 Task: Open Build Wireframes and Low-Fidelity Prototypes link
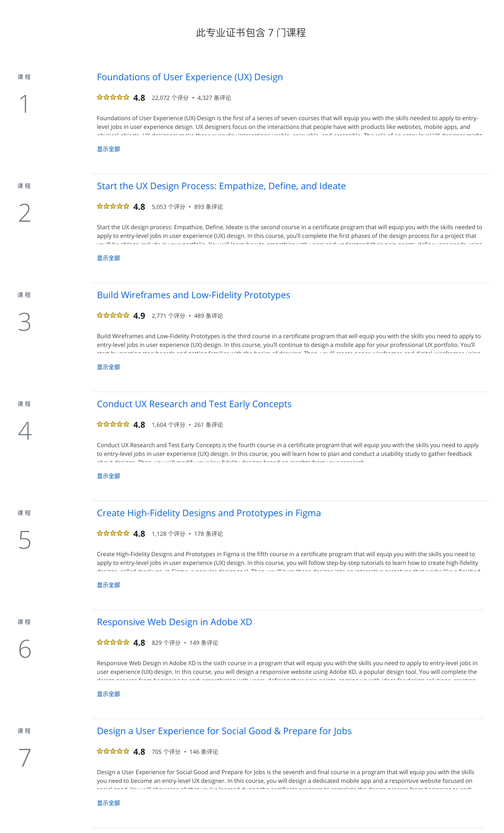(193, 295)
